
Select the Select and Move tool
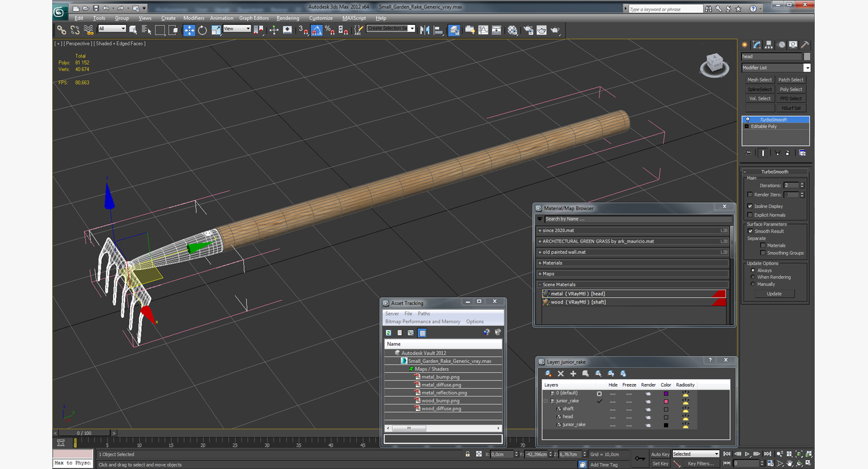pyautogui.click(x=189, y=30)
